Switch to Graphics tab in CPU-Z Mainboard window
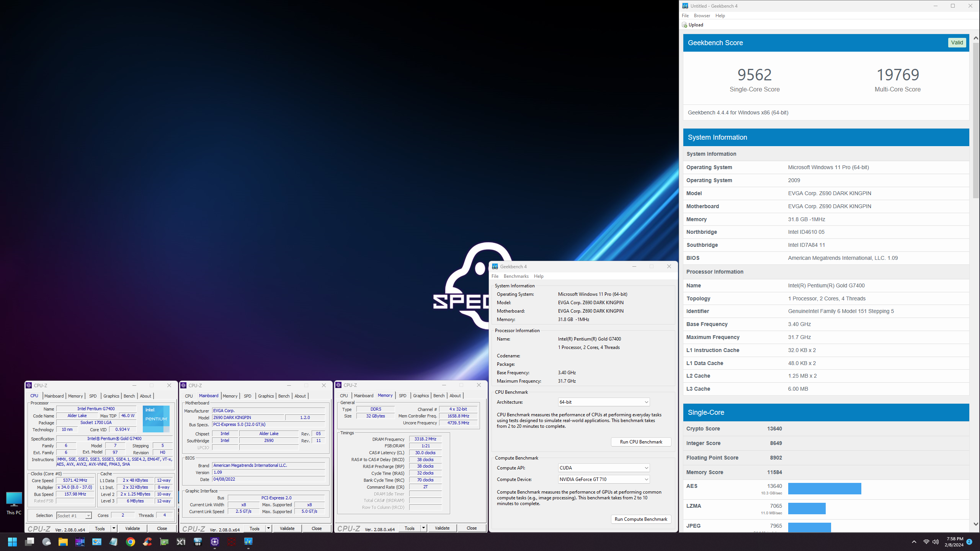This screenshot has width=980, height=551. [266, 396]
